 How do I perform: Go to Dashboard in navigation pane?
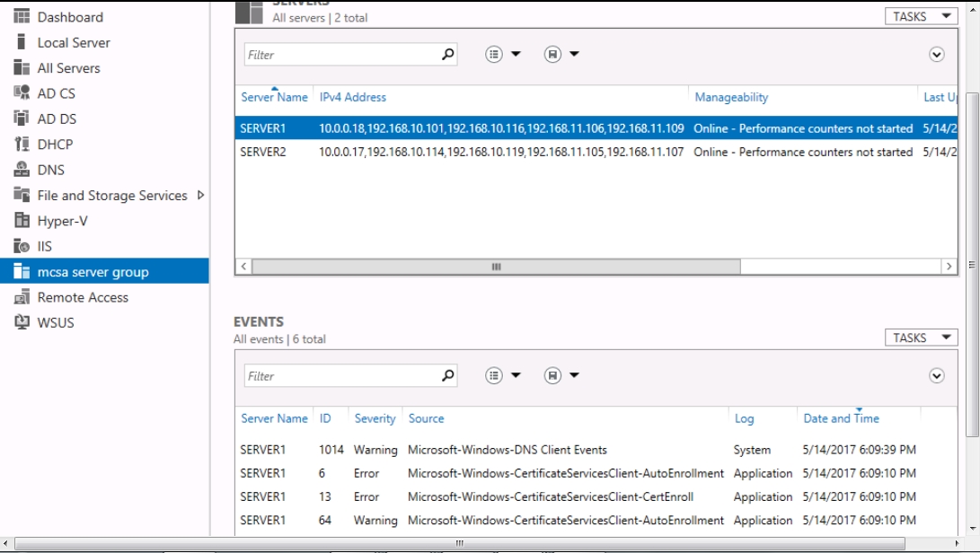[x=70, y=17]
